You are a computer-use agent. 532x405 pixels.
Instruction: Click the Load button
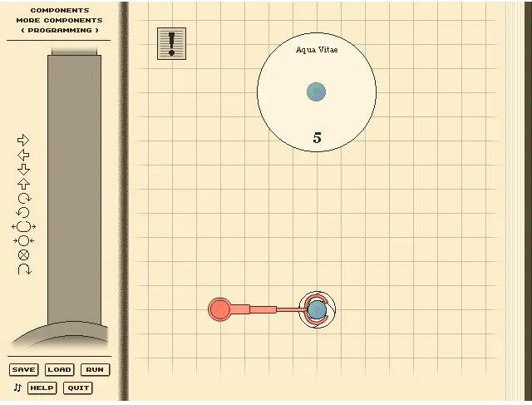59,369
